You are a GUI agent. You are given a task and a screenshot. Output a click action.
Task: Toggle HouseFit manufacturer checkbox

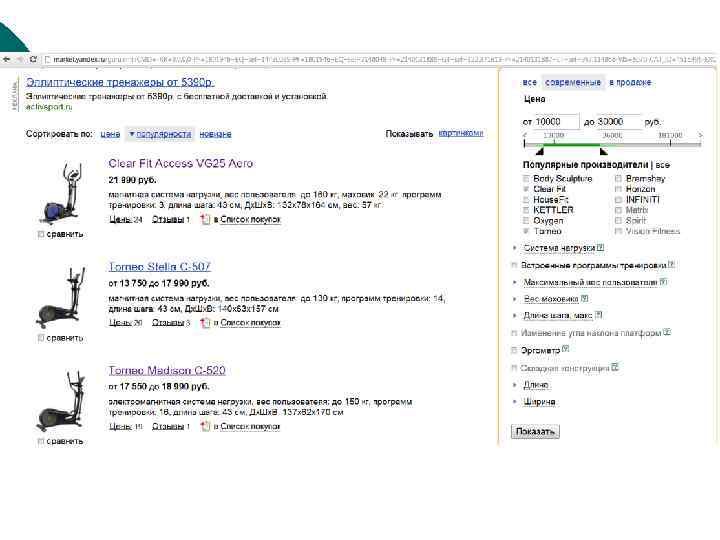[526, 200]
